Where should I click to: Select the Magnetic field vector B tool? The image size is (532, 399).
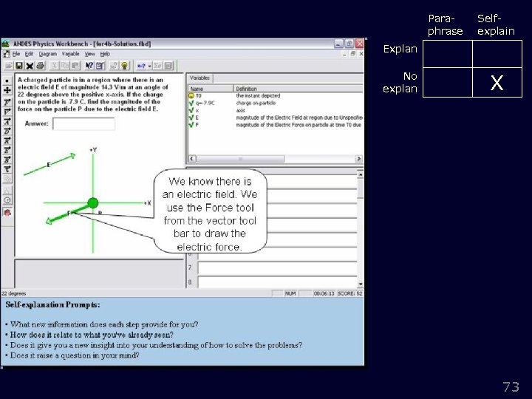point(7,160)
